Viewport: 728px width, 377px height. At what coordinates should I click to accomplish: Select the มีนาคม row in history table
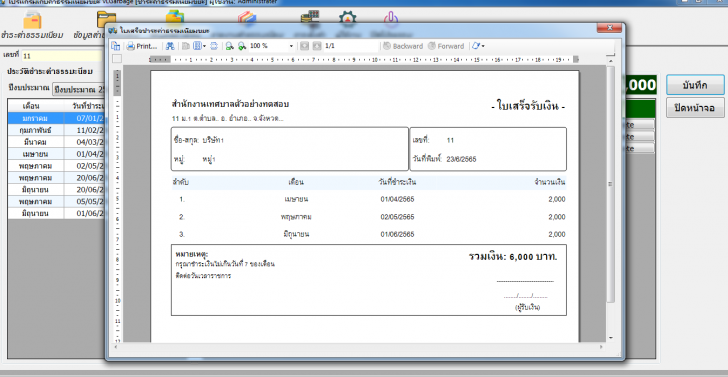(x=57, y=142)
